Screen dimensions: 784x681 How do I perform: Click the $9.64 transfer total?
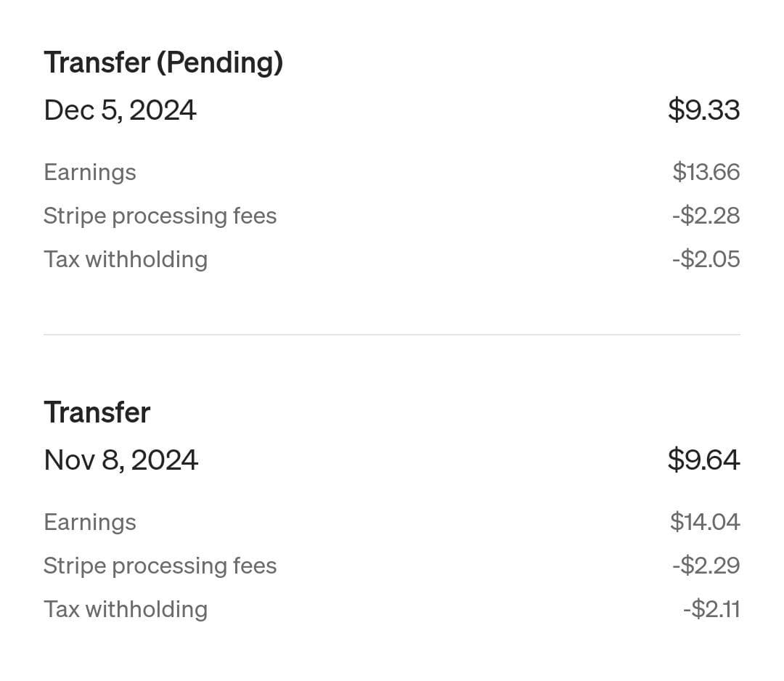(x=703, y=460)
